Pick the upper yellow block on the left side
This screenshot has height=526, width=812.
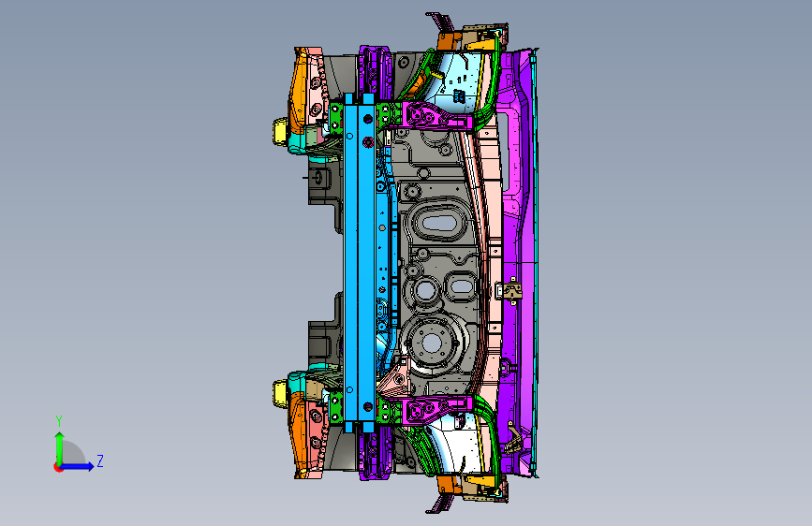click(x=281, y=131)
